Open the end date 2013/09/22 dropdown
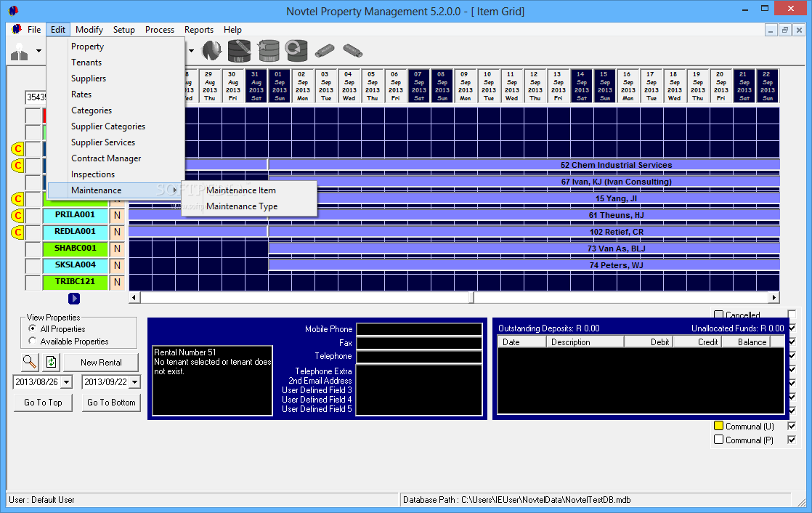 (x=134, y=382)
